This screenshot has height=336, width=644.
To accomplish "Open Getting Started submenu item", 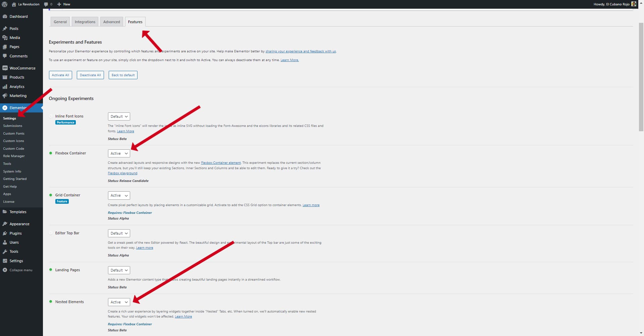I will pyautogui.click(x=15, y=179).
